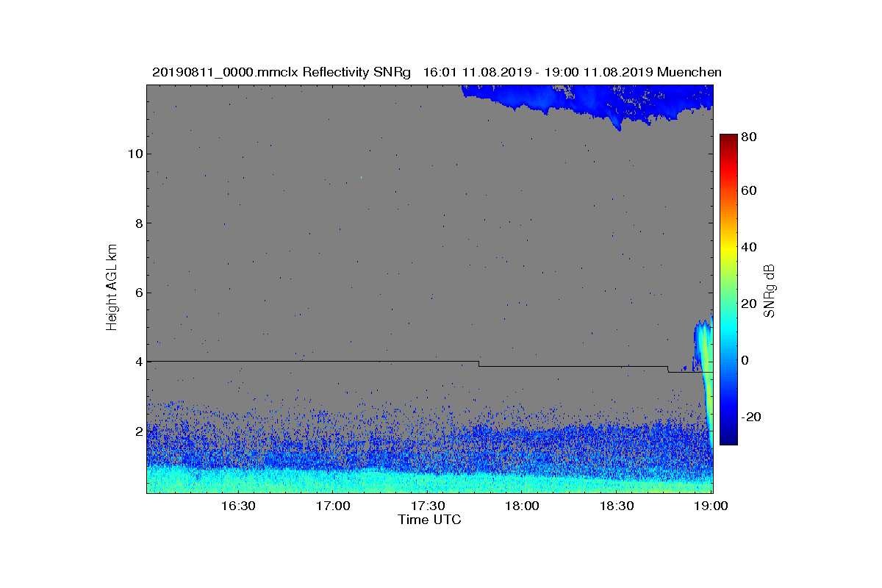Image resolution: width=882 pixels, height=588 pixels.
Task: Click the yellow section of the colorbar
Action: click(x=728, y=250)
